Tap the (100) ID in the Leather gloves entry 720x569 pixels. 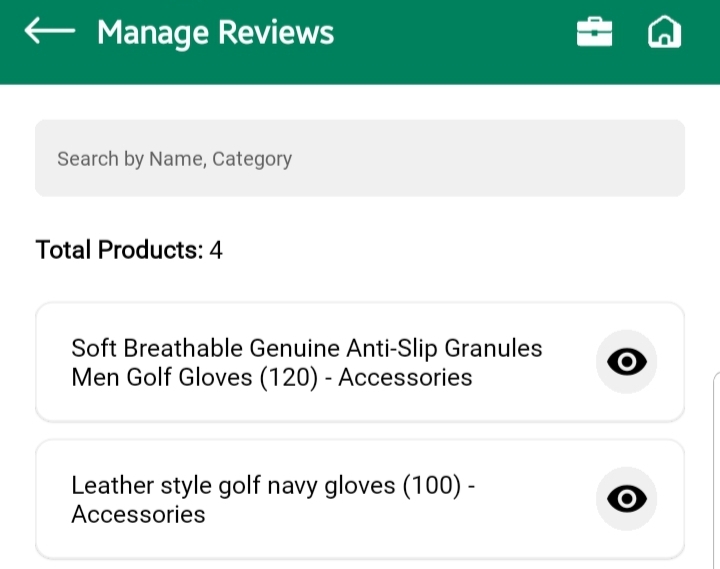[431, 487]
